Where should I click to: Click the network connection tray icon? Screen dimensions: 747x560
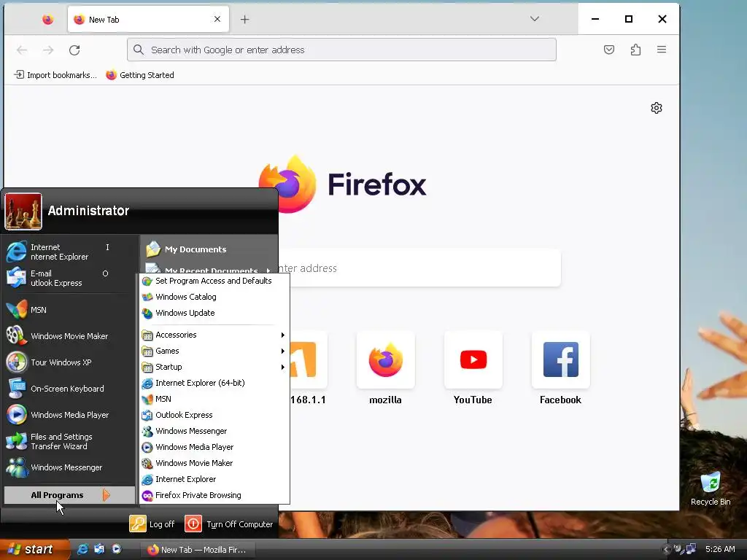point(690,549)
